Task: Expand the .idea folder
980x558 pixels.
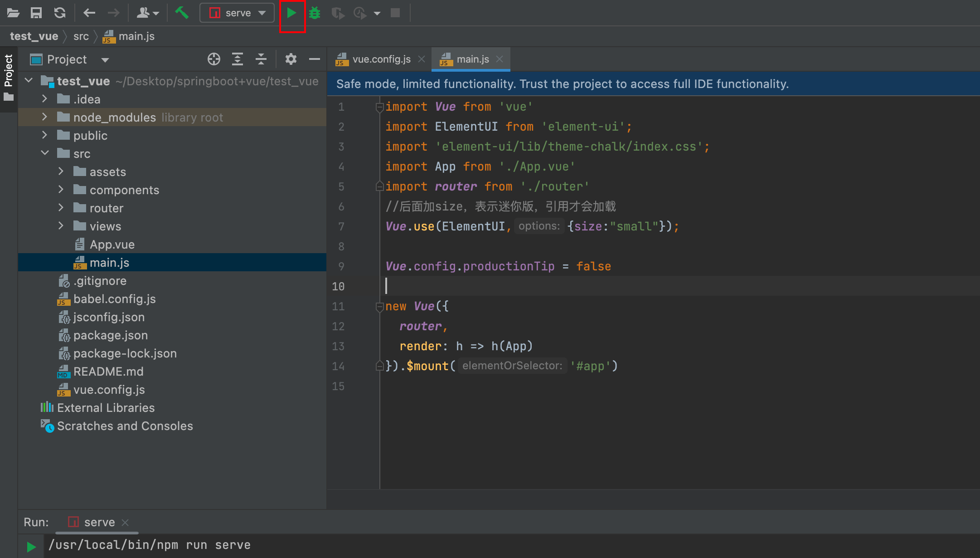Action: [44, 98]
